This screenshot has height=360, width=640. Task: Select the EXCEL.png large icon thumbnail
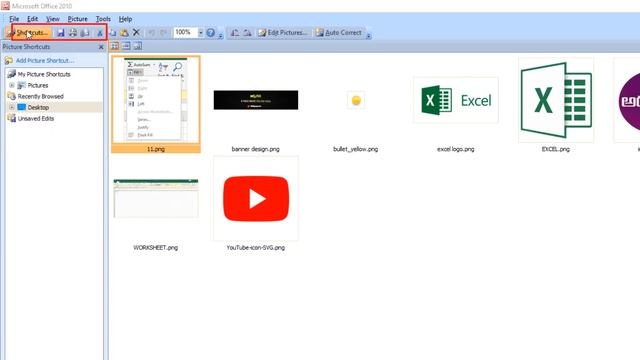tap(556, 100)
